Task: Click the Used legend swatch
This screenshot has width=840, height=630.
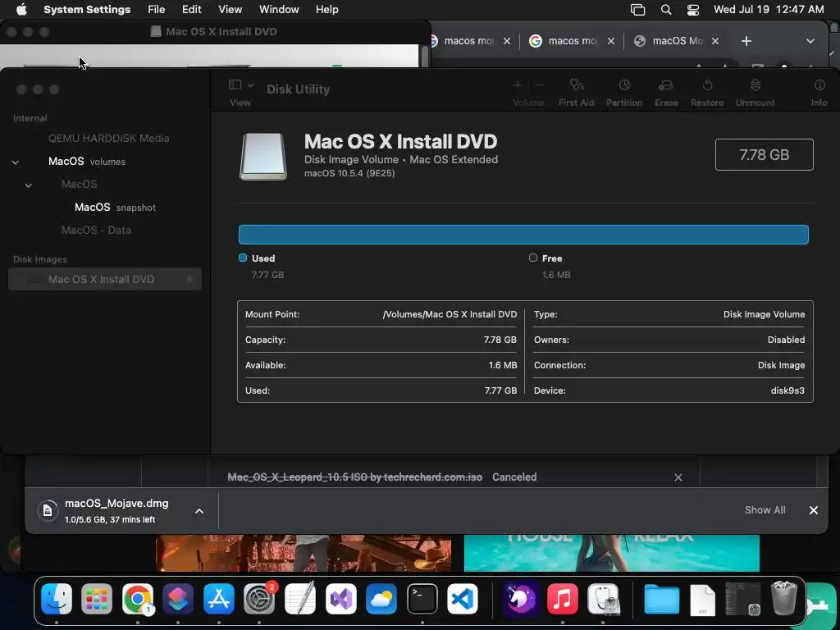Action: click(243, 258)
